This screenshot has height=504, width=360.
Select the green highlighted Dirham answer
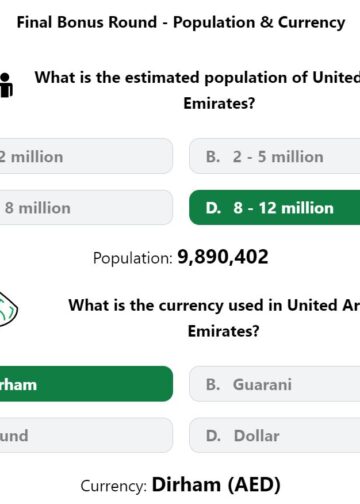click(x=86, y=384)
